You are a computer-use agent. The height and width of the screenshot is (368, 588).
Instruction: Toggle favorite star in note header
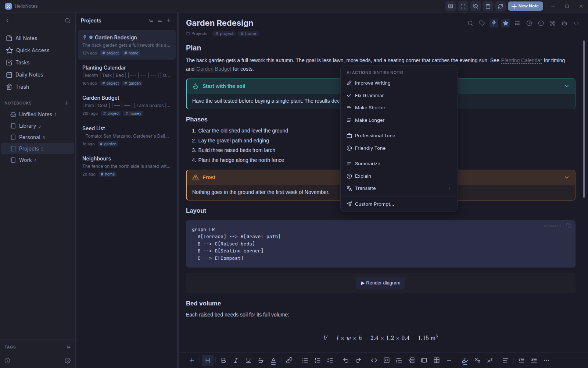click(x=506, y=23)
